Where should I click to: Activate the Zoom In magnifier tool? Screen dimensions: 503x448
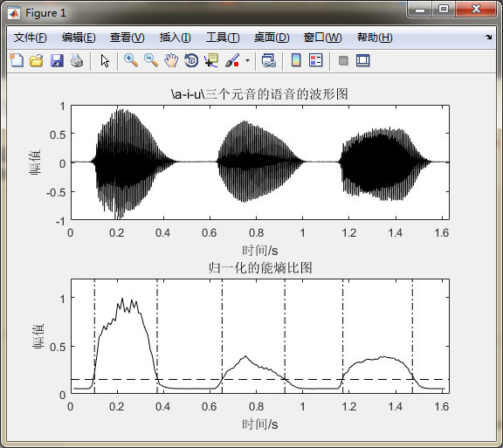(131, 60)
